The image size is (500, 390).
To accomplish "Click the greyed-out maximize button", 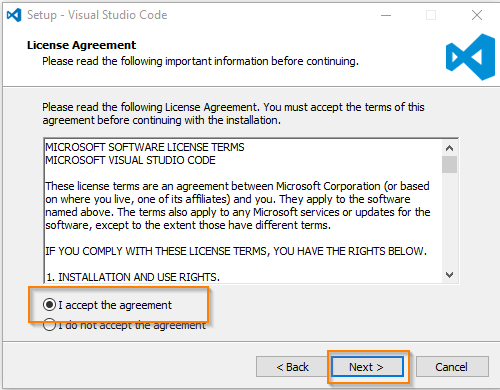I will click(x=431, y=15).
